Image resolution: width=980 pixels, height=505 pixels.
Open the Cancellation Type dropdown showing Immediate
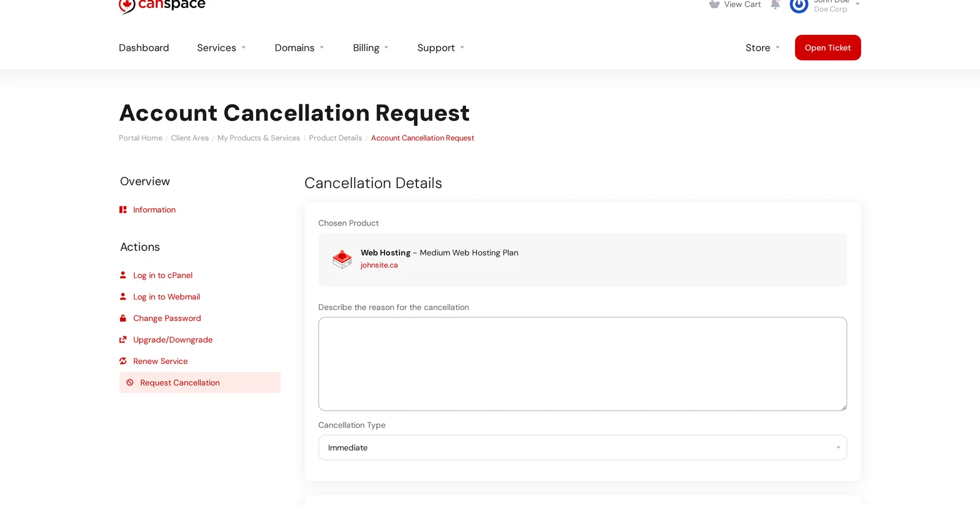click(x=582, y=447)
